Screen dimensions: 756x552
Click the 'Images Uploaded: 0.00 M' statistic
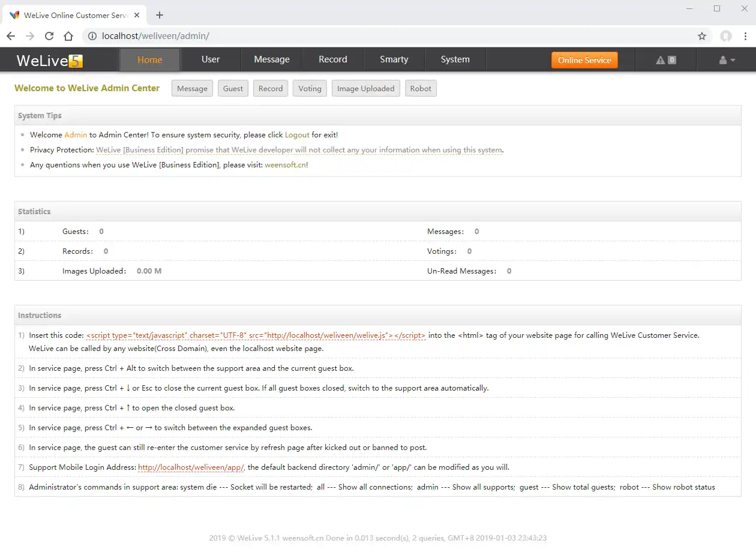(112, 271)
